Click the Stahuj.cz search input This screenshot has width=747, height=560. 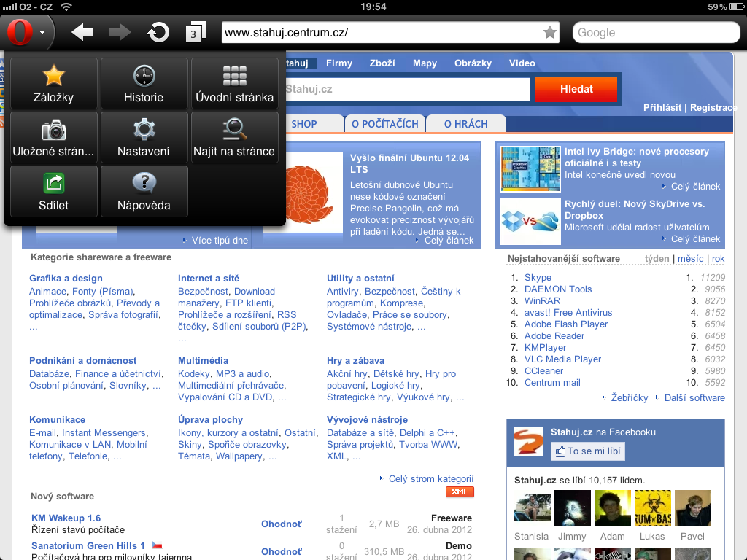point(407,89)
